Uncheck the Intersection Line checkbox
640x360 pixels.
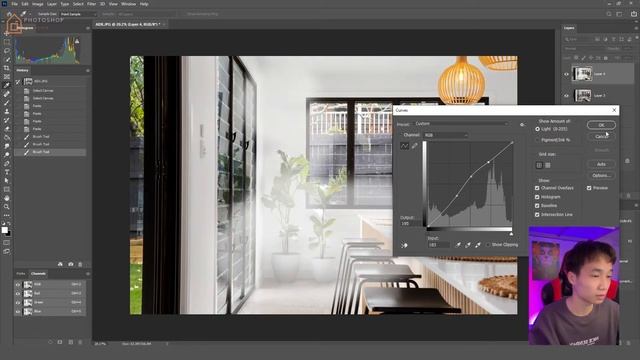point(537,215)
